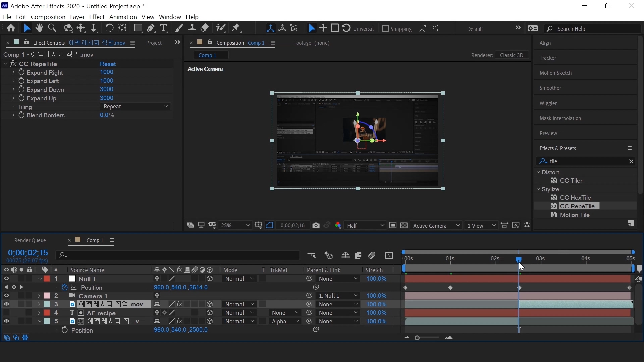This screenshot has width=644, height=362.
Task: Select the Horizontal Type tool
Action: 163,28
